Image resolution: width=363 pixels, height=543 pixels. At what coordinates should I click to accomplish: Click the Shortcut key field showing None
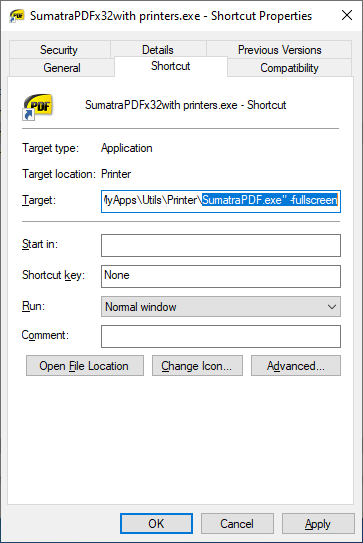tap(221, 276)
